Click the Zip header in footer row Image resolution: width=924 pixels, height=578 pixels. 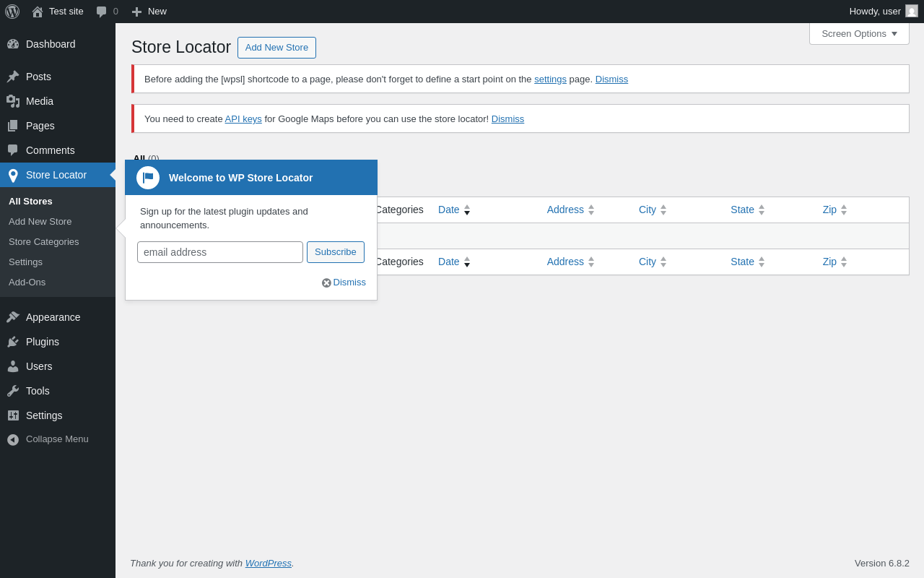(x=829, y=262)
